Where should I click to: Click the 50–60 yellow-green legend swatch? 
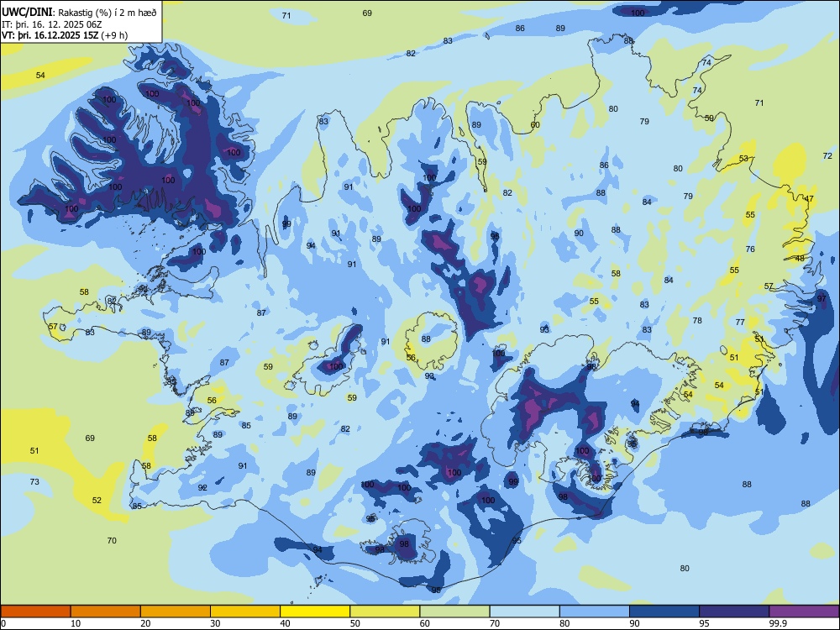[x=385, y=612]
